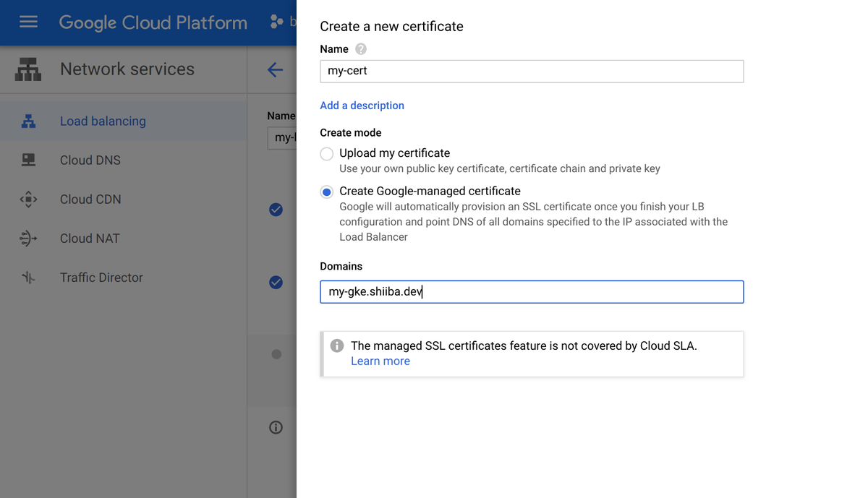
Task: Click the Create mode label
Action: click(351, 133)
